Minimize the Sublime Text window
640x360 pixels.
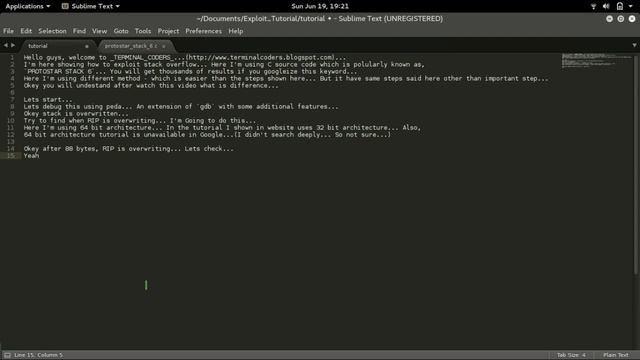tap(609, 19)
